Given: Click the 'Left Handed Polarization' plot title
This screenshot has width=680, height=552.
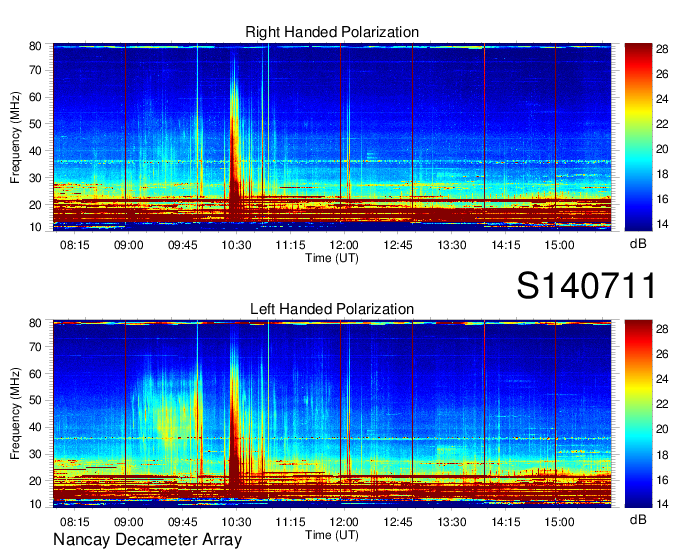Looking at the screenshot, I should (332, 309).
